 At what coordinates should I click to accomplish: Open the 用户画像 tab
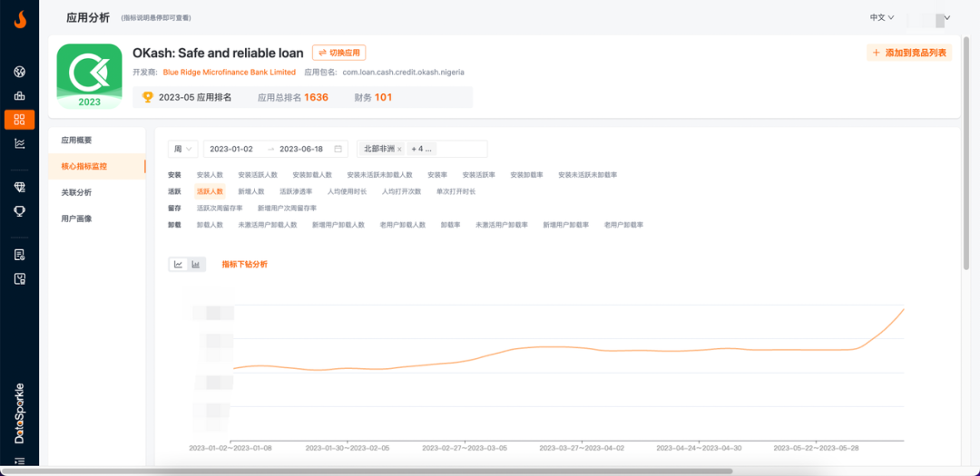click(76, 219)
